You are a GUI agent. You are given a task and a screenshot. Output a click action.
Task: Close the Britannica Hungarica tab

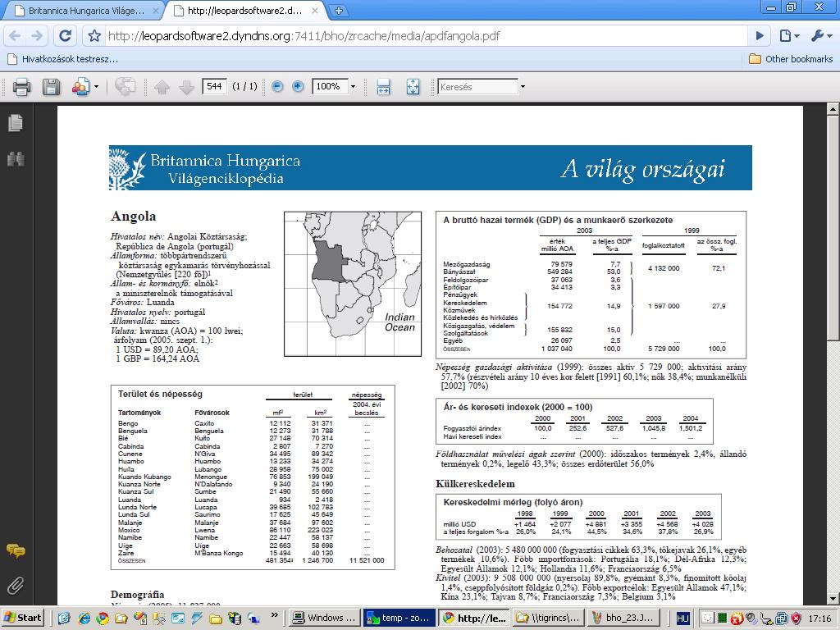[156, 10]
